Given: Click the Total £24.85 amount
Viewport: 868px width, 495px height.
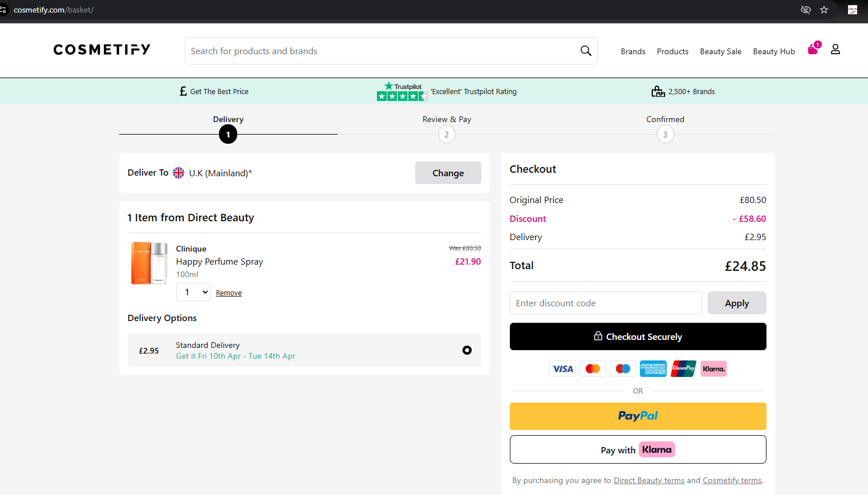Looking at the screenshot, I should click(745, 266).
